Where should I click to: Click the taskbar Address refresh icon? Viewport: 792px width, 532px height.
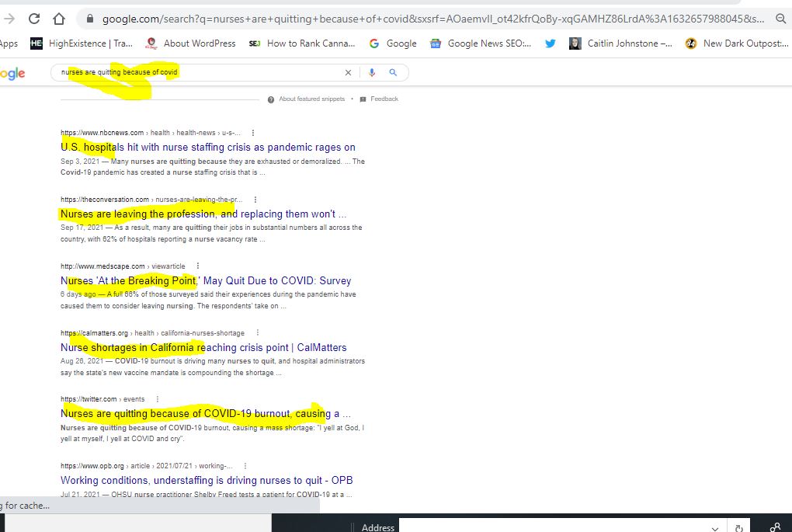tap(739, 528)
